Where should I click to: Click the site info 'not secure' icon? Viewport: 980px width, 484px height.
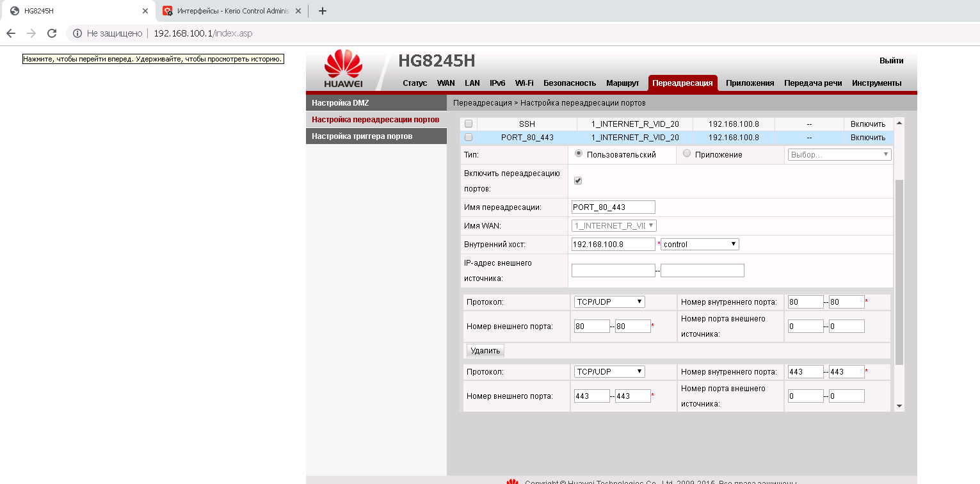click(x=77, y=33)
